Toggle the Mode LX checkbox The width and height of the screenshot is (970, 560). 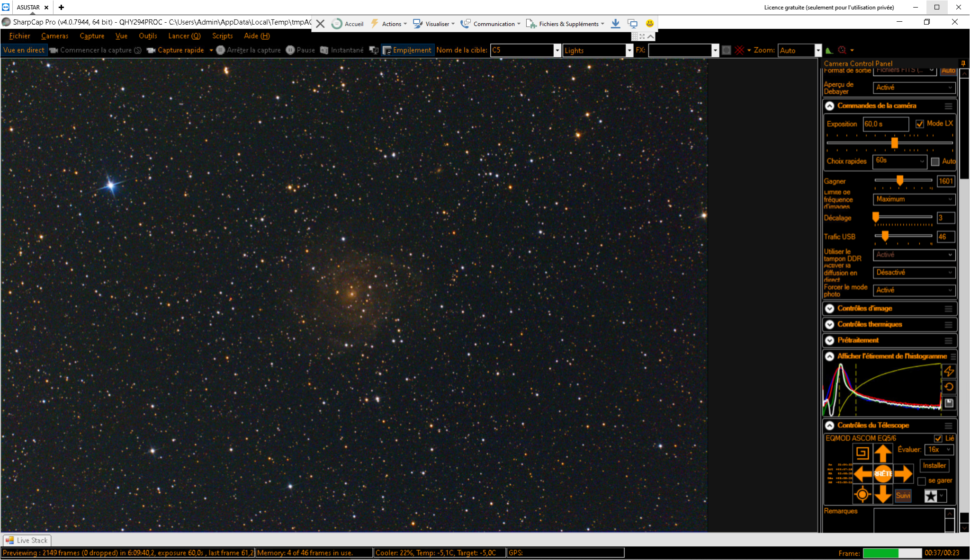[x=919, y=124]
